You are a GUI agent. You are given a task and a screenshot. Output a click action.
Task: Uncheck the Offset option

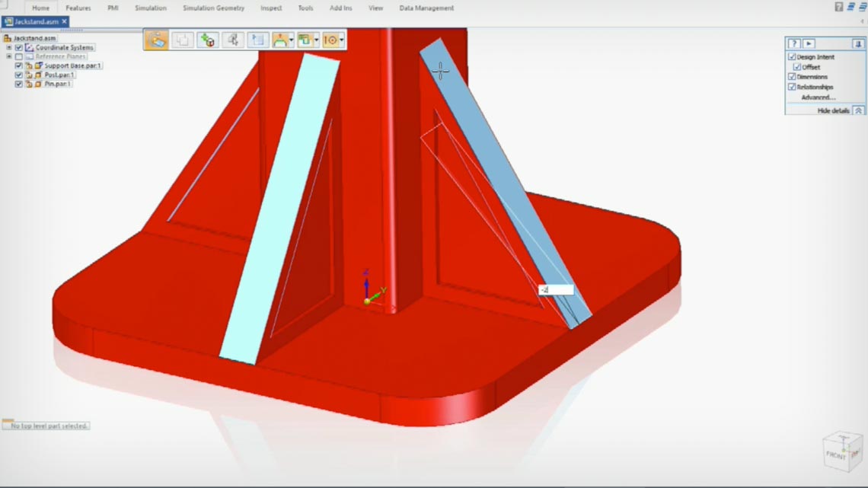click(797, 66)
